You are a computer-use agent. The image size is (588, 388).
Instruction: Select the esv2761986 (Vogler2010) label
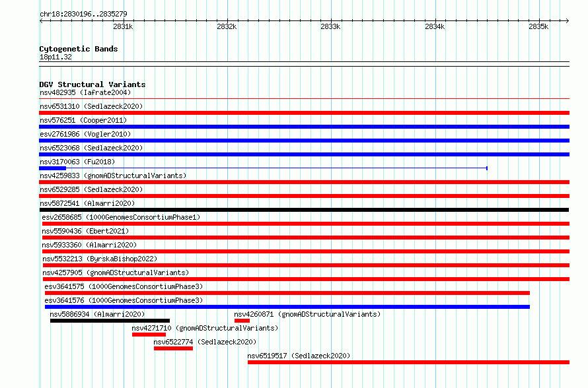pos(85,134)
